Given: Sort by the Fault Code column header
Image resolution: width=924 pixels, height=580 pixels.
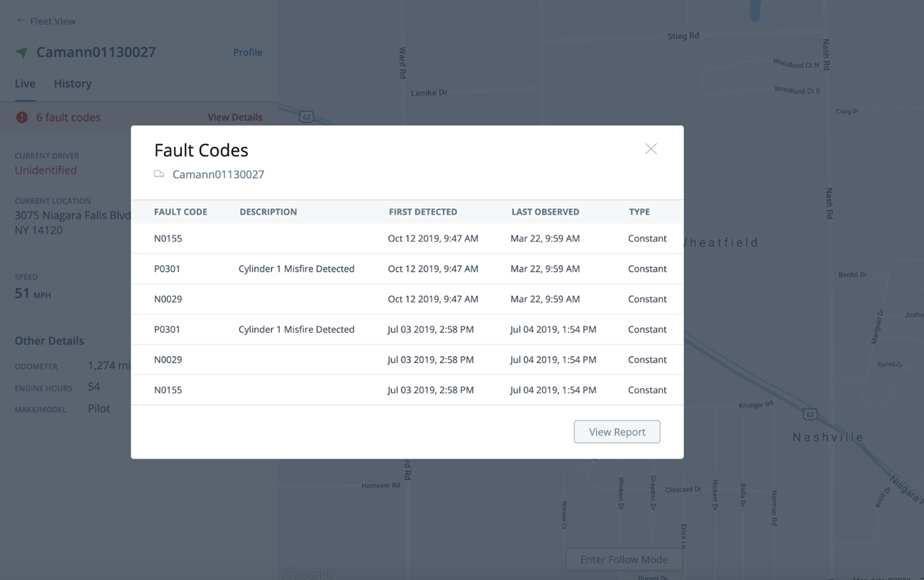Looking at the screenshot, I should [x=180, y=212].
